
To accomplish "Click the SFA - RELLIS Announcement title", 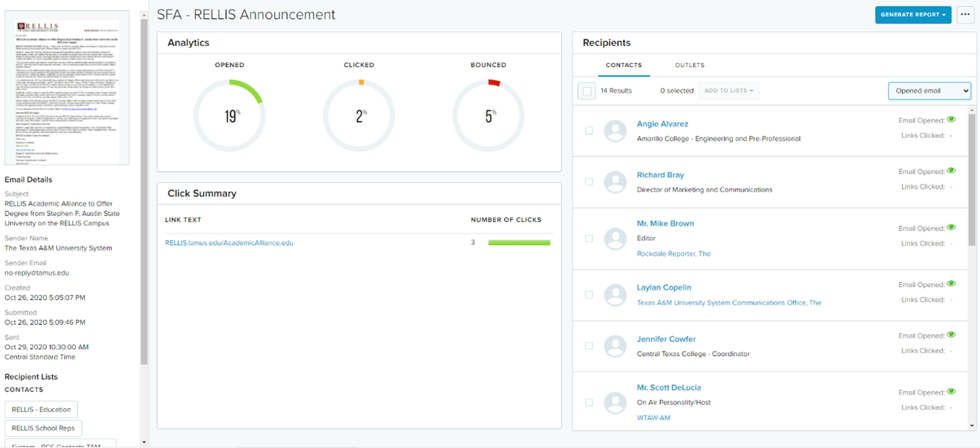I will [246, 14].
